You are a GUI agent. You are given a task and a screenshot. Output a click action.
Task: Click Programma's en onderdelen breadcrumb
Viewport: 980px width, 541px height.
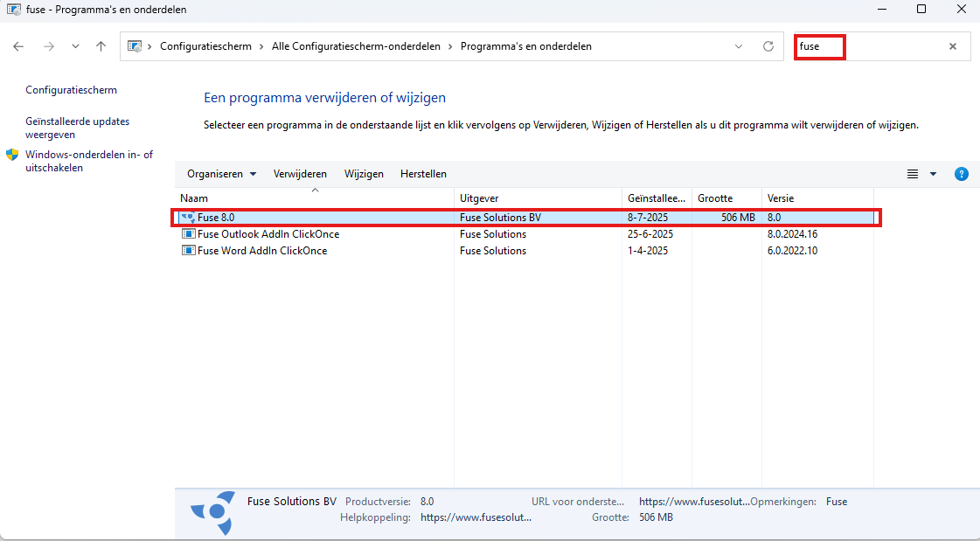click(x=526, y=46)
